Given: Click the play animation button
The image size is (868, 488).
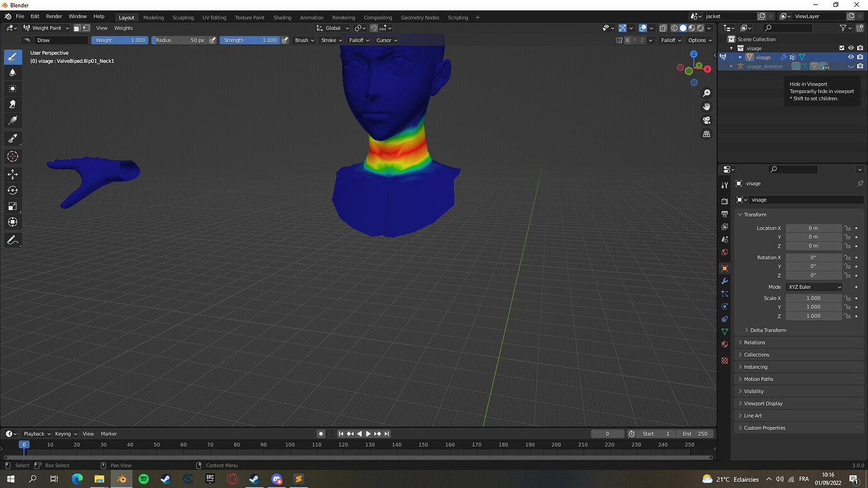Looking at the screenshot, I should (x=369, y=433).
